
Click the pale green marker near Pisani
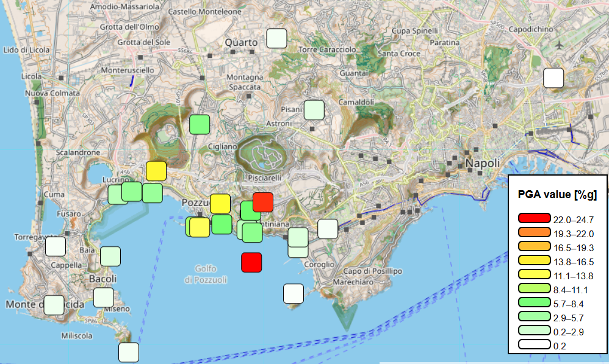tap(313, 111)
